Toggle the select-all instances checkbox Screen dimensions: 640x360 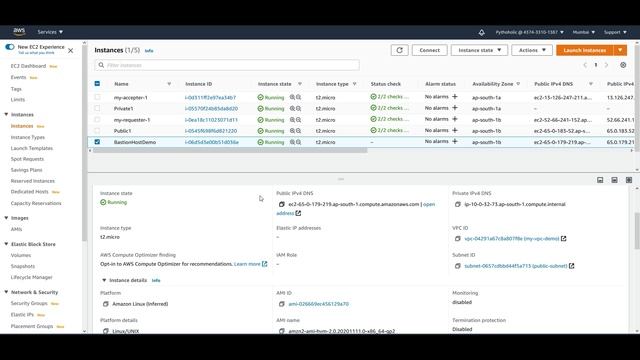[x=97, y=84]
